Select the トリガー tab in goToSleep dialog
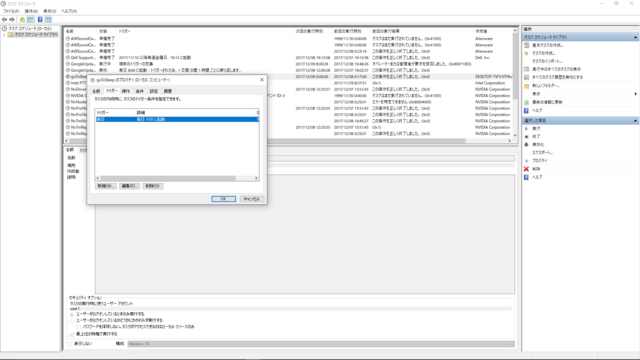 pyautogui.click(x=111, y=91)
